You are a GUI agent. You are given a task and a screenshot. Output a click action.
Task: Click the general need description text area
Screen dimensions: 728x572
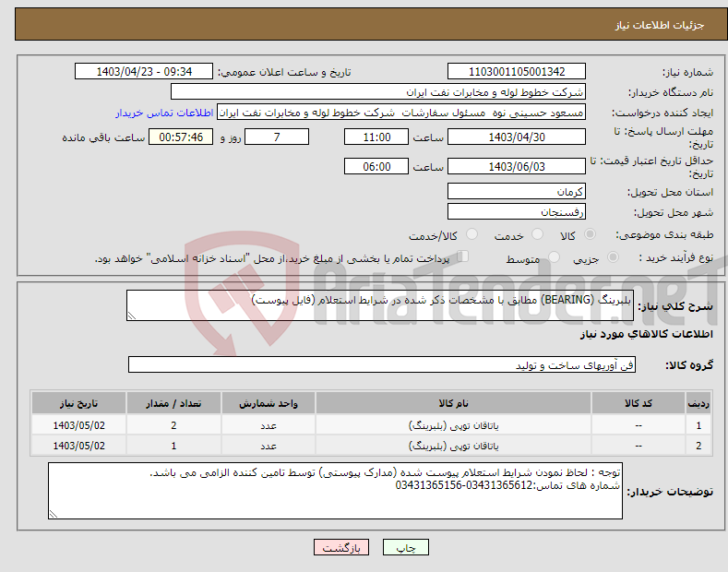coord(380,305)
